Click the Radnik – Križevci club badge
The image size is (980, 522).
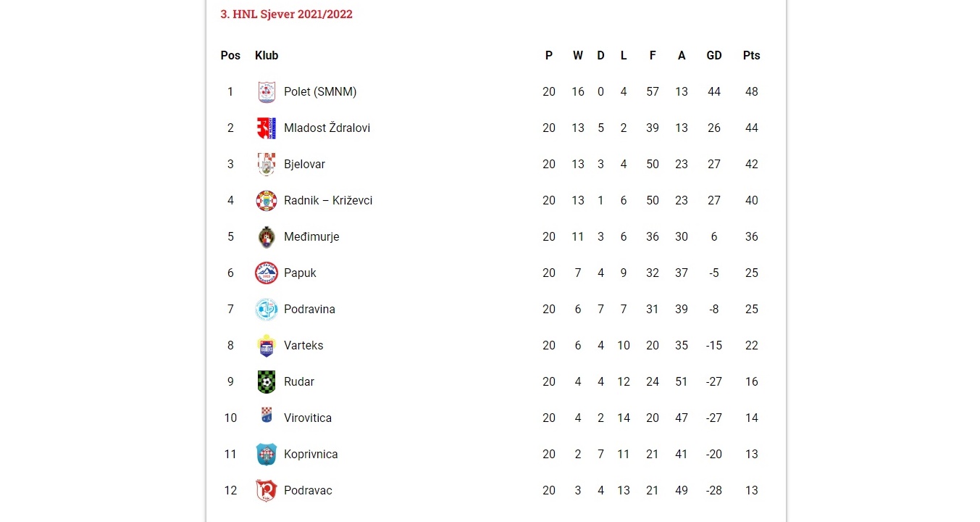tap(267, 201)
